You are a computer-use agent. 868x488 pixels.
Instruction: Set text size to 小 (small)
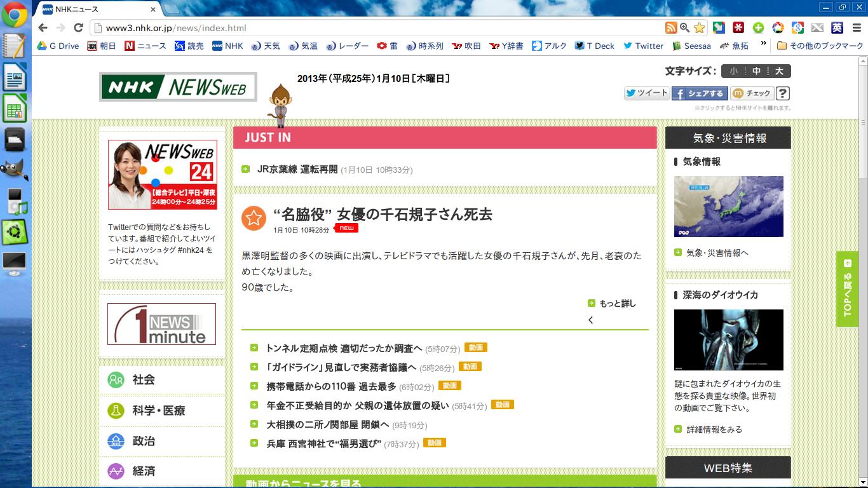pos(733,71)
